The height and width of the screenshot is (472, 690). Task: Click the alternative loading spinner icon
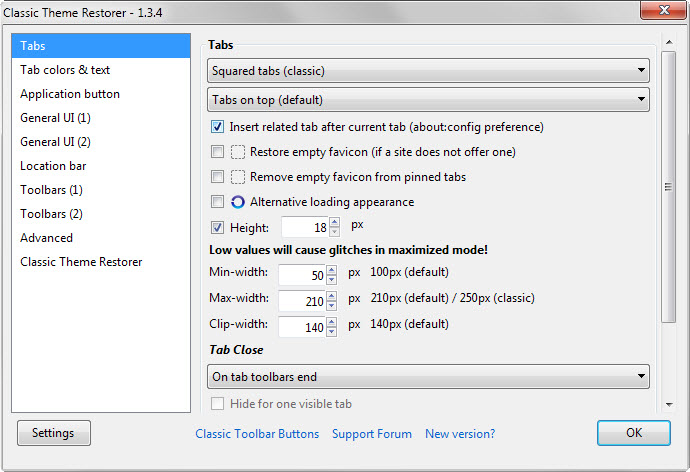238,202
